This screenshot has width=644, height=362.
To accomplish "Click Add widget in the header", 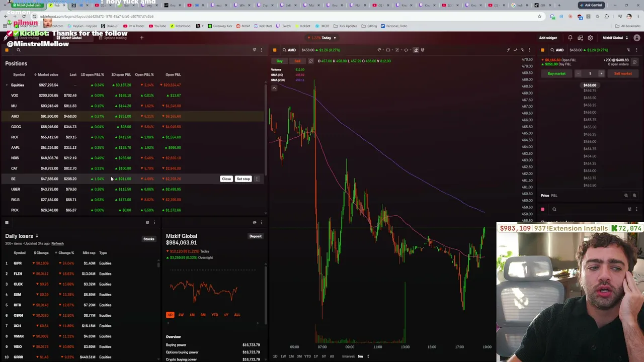I will pyautogui.click(x=548, y=38).
